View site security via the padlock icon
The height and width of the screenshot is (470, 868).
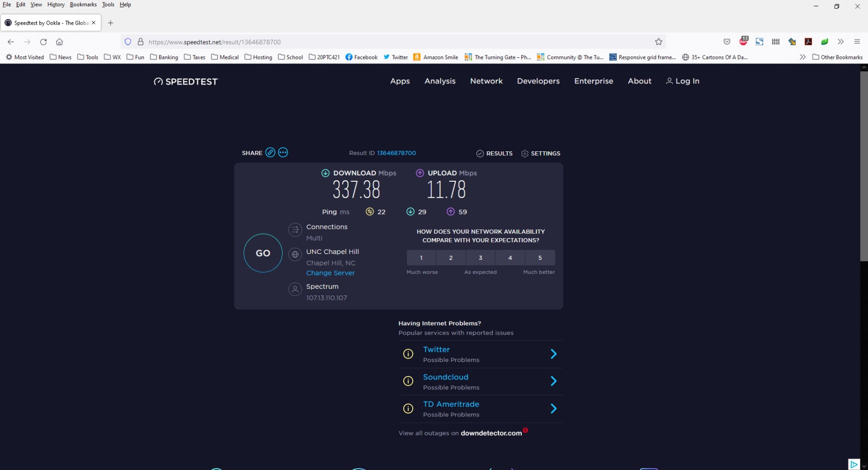141,42
